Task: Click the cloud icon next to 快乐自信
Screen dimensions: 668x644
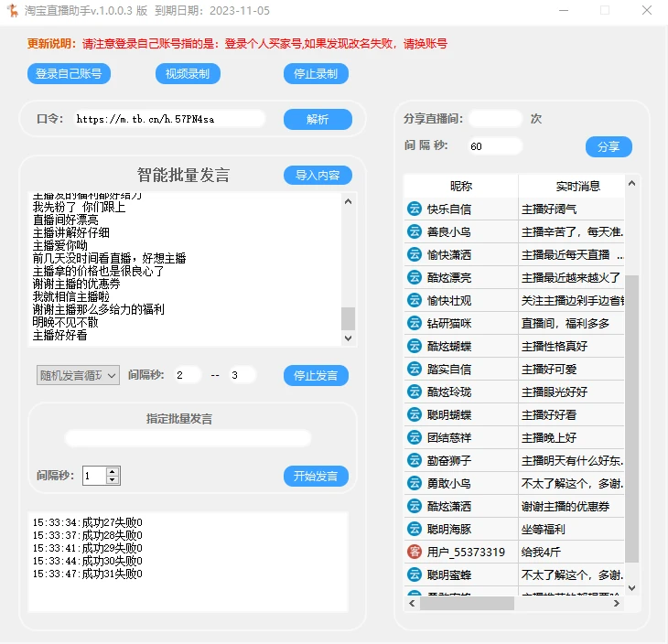Action: (x=415, y=209)
